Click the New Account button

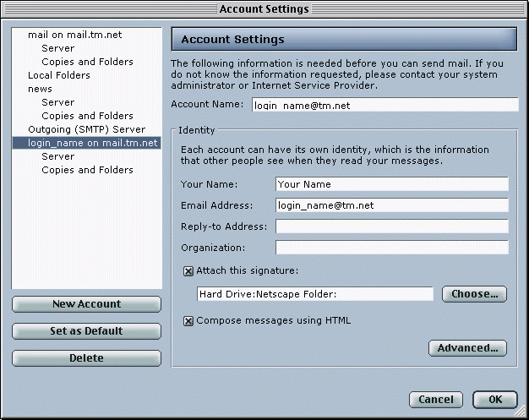[x=86, y=304]
